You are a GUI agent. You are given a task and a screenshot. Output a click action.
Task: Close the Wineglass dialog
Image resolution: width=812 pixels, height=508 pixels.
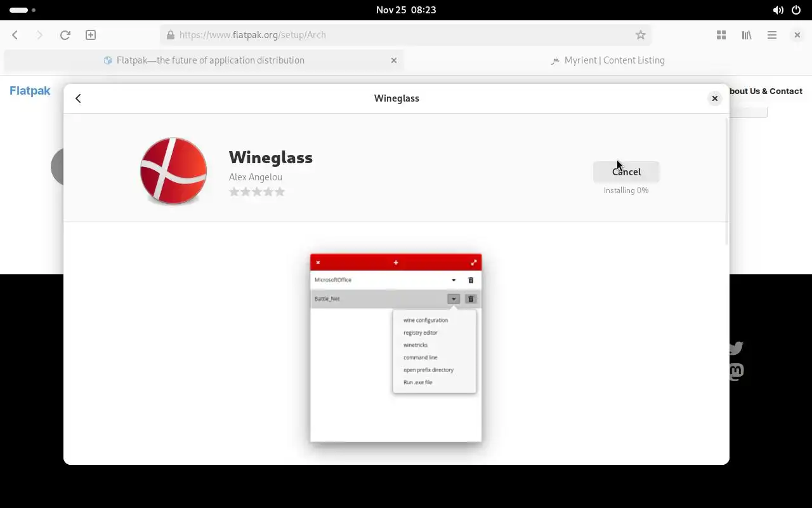point(715,98)
